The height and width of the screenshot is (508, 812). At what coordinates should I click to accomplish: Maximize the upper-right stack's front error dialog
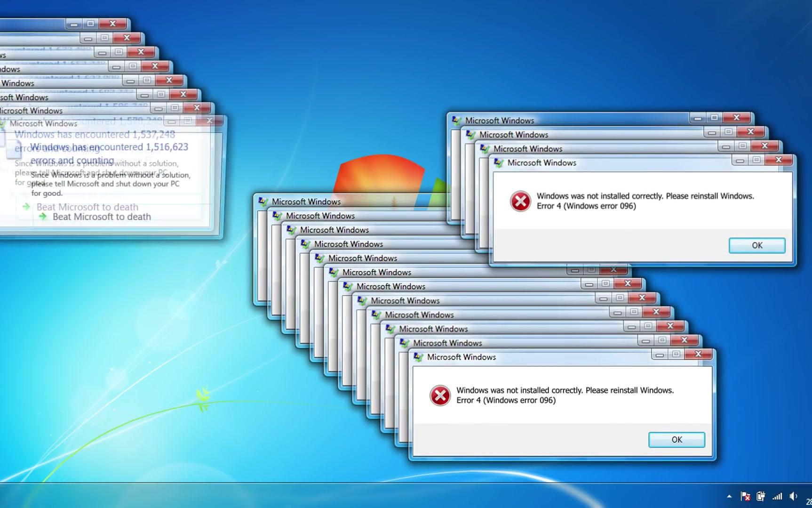pyautogui.click(x=756, y=160)
